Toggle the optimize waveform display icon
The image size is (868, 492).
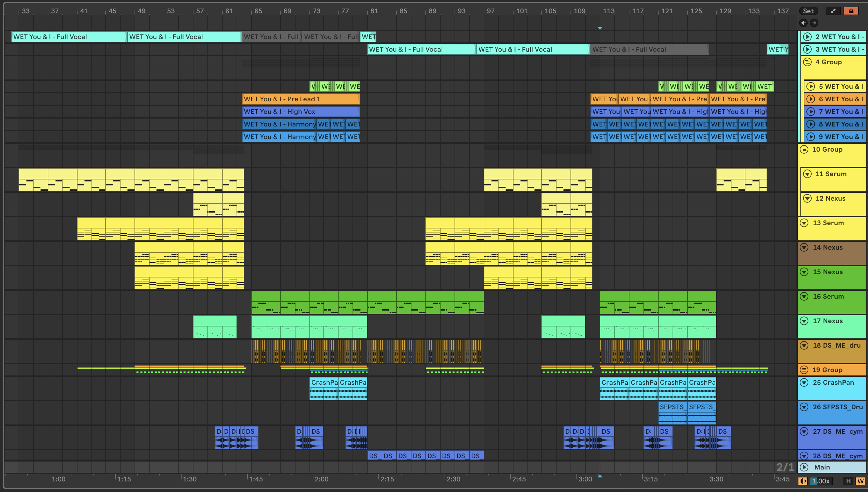[x=803, y=481]
